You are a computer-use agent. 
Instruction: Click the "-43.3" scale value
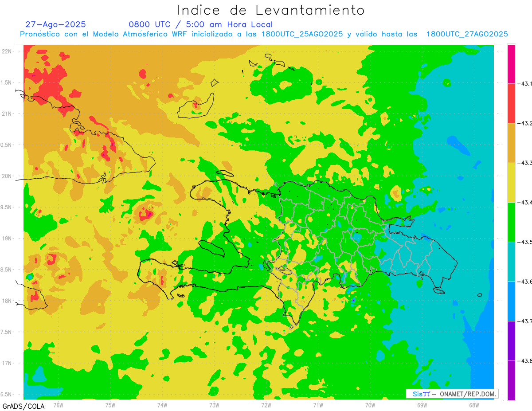[525, 163]
